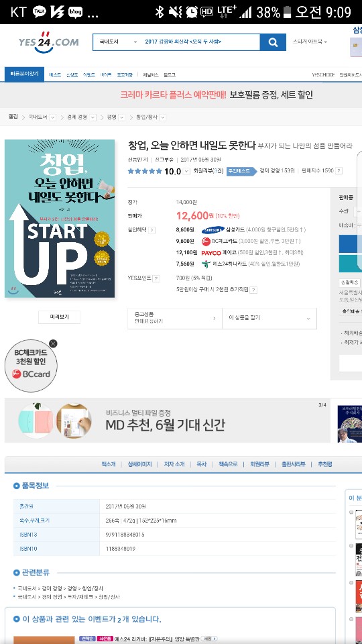
Task: Tick the third recommended book checkbox on the right
Action: tap(351, 582)
